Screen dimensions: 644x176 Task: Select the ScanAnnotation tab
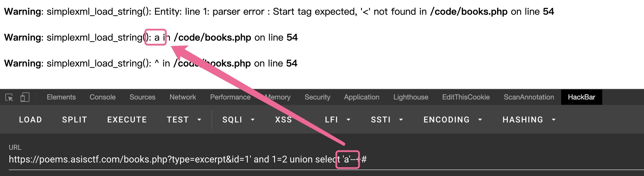(529, 97)
